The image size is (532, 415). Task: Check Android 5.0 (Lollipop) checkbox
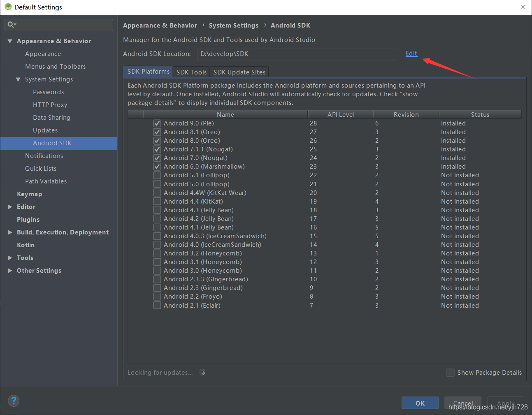157,184
